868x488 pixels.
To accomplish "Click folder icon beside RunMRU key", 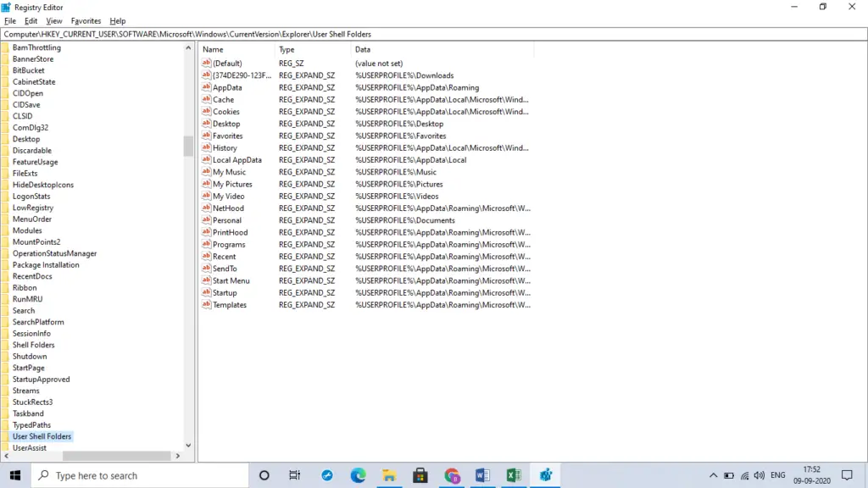I will click(x=5, y=299).
